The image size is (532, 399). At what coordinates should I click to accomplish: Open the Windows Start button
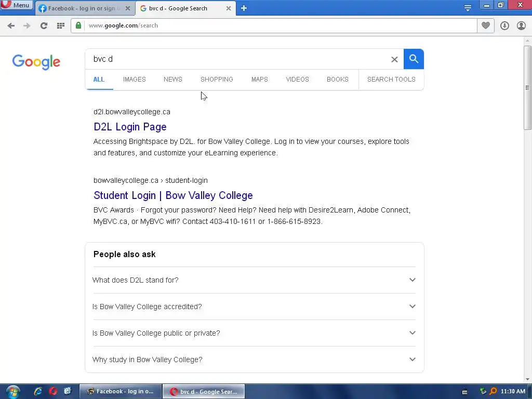(12, 392)
